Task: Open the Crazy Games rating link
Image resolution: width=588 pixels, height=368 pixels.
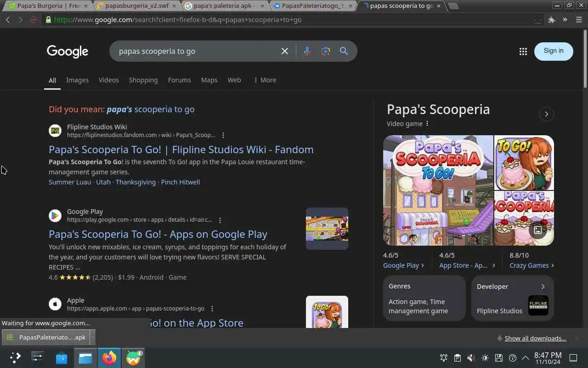Action: [x=531, y=265]
